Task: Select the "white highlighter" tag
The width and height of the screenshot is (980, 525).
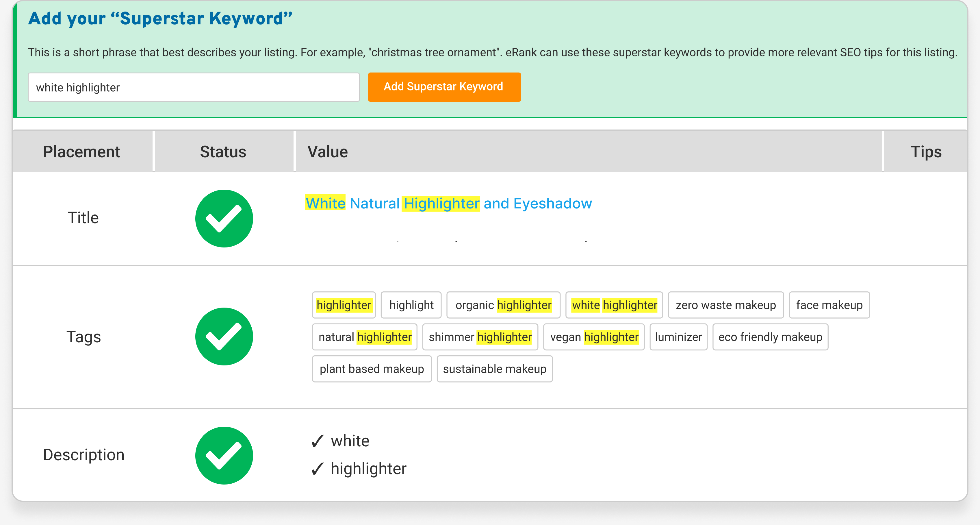Action: click(x=615, y=305)
